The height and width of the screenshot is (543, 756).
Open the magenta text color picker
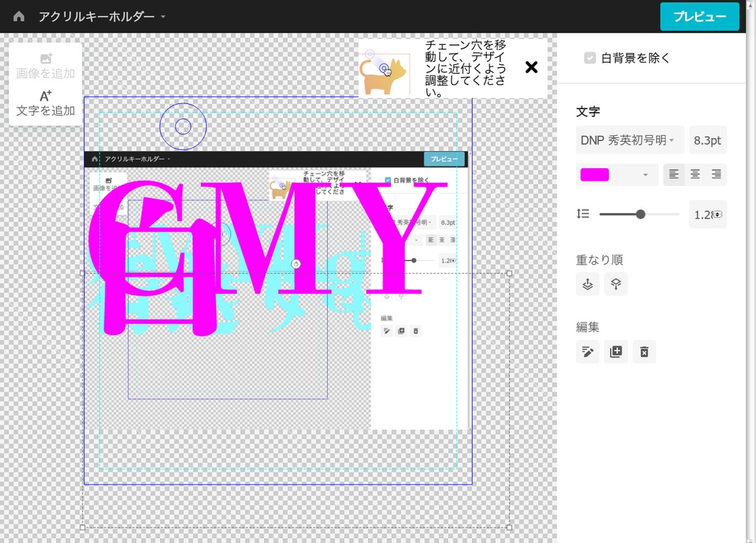point(594,174)
